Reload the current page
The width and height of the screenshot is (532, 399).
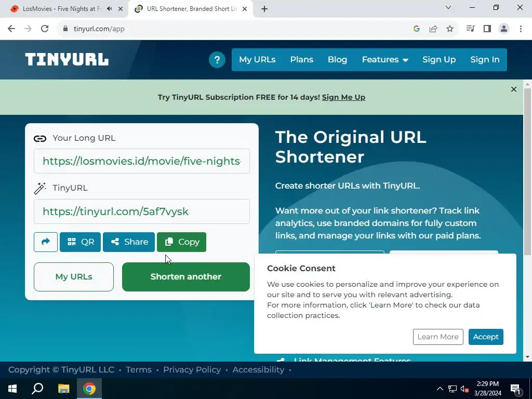pyautogui.click(x=45, y=29)
